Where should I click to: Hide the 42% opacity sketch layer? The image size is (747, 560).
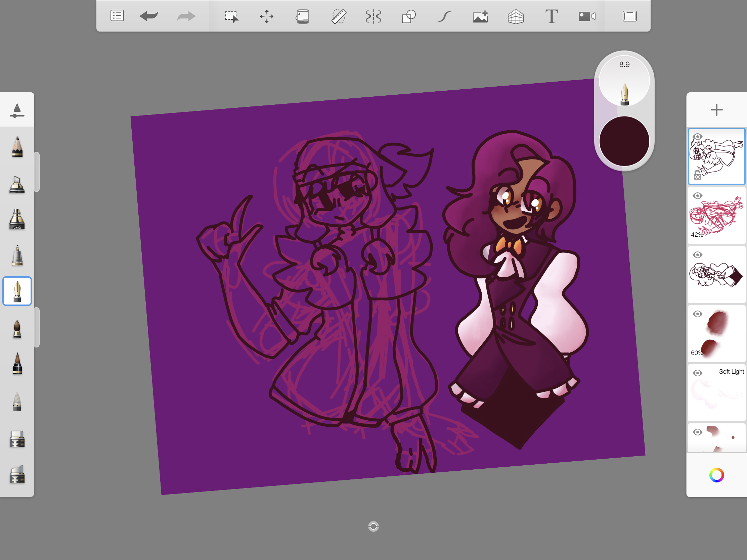click(x=697, y=196)
